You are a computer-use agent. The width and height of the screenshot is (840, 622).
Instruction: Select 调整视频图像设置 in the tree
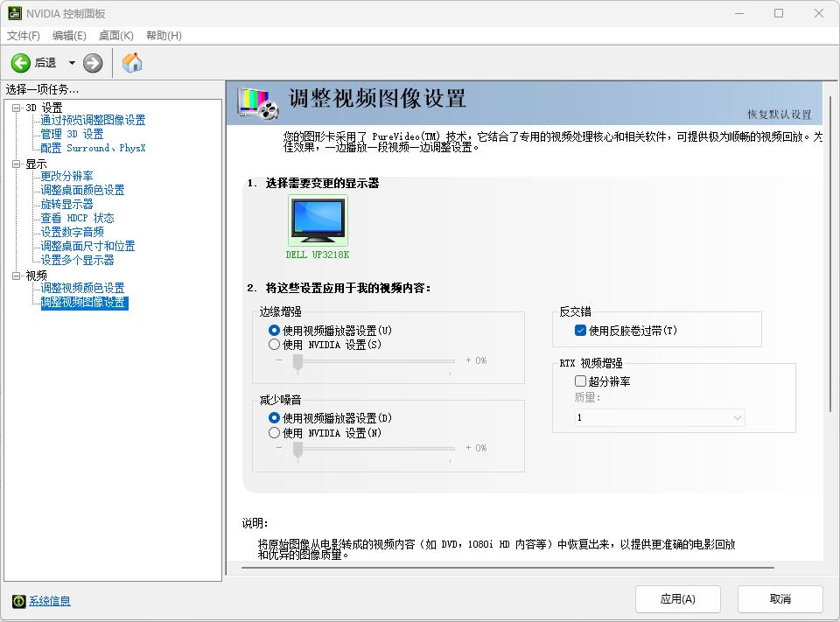click(82, 302)
